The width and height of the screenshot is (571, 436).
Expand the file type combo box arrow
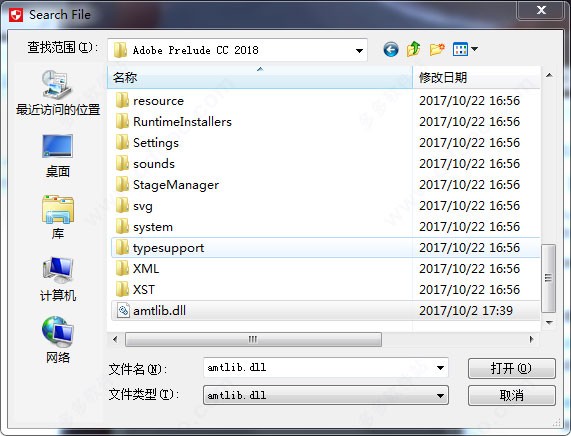point(440,396)
